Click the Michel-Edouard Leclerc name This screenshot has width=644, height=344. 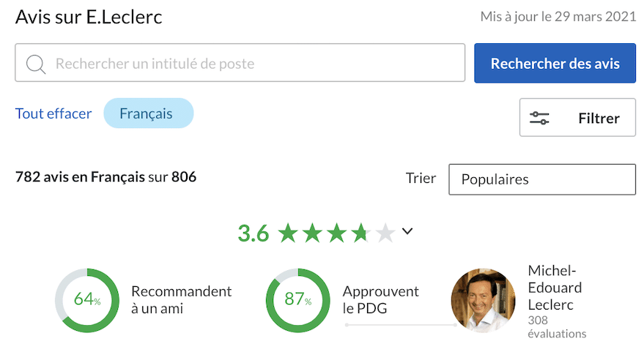555,288
